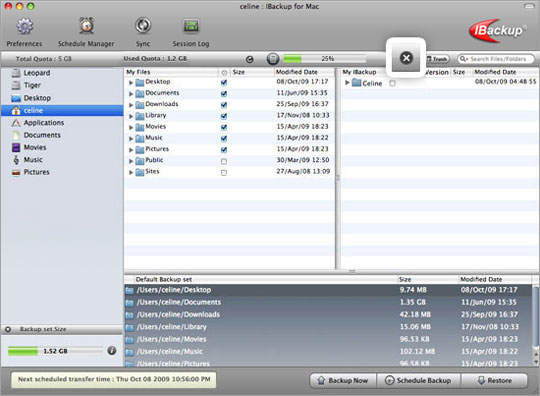540x396 pixels.
Task: Sort My IBackup by Modified Date column
Action: 505,72
